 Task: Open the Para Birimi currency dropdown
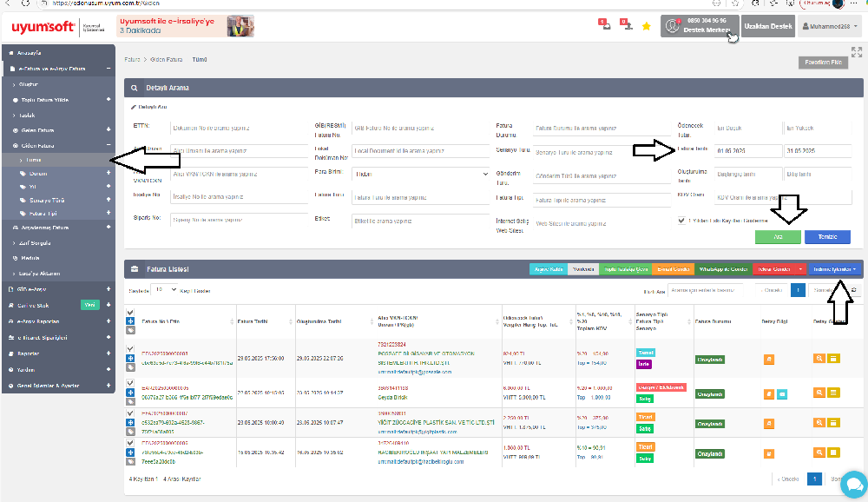tap(421, 174)
